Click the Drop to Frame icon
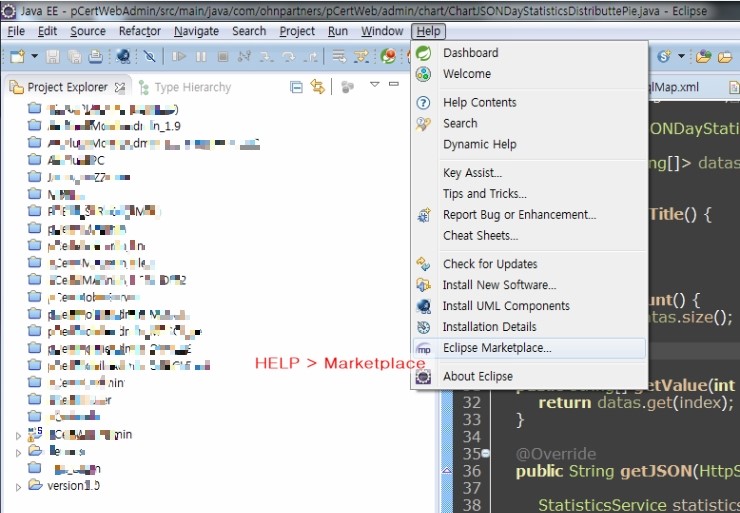This screenshot has height=513, width=740. (339, 57)
